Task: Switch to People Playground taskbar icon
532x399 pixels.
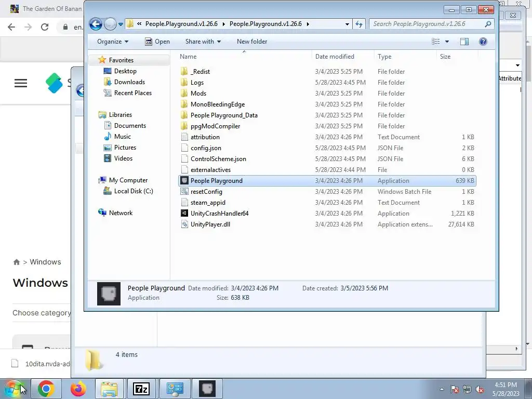Action: (x=207, y=389)
